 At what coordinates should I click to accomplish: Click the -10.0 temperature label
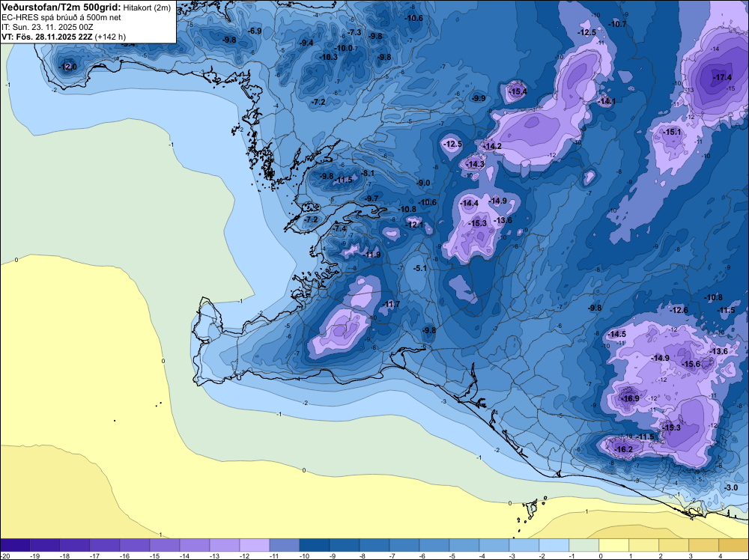click(x=344, y=48)
